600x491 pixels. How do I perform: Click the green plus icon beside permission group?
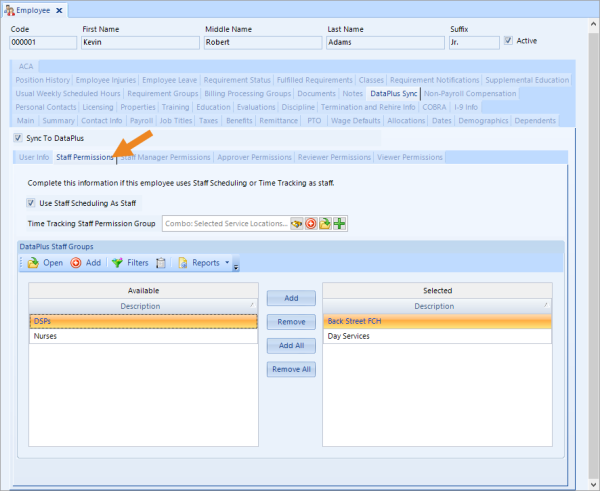tap(340, 223)
